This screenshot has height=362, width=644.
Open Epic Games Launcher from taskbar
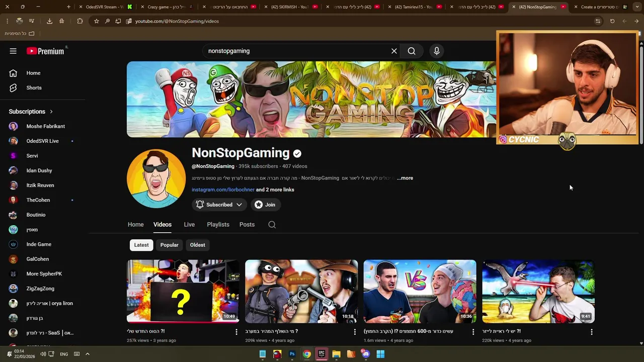click(321, 354)
